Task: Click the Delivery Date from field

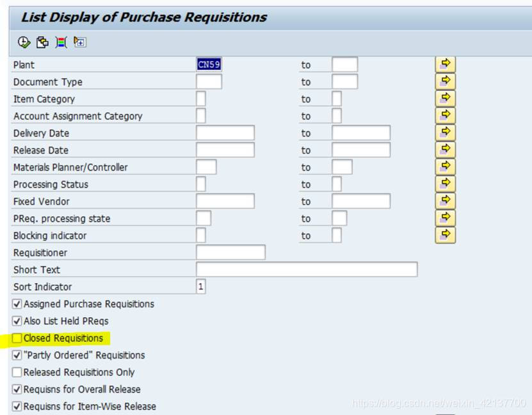Action: (x=225, y=133)
